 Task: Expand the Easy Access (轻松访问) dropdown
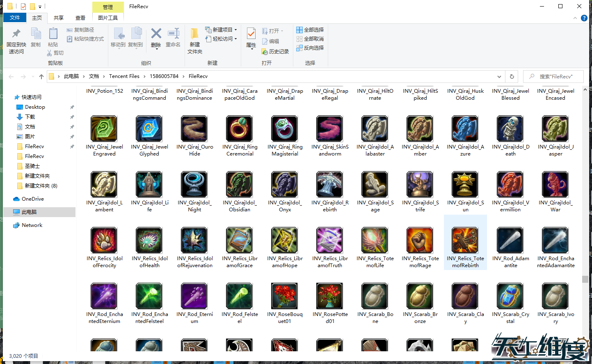[235, 39]
